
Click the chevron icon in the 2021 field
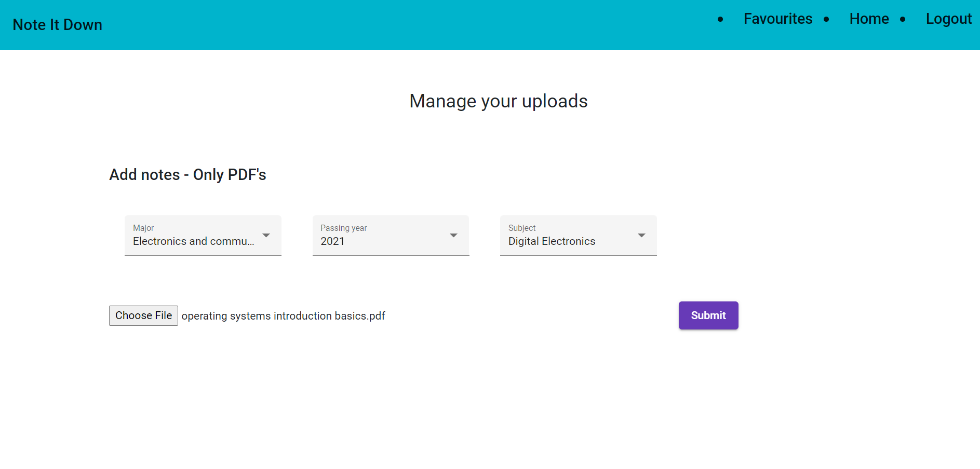(454, 235)
